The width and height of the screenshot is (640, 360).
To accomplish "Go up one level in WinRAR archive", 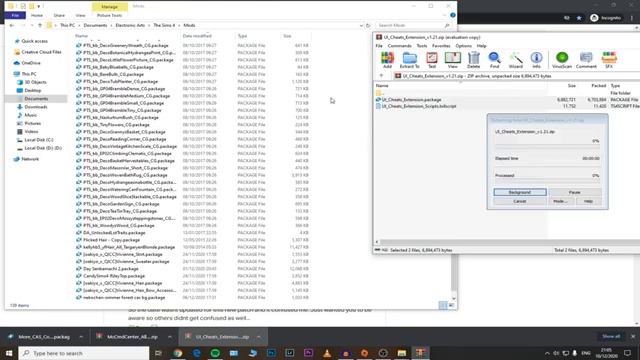I will coord(381,76).
